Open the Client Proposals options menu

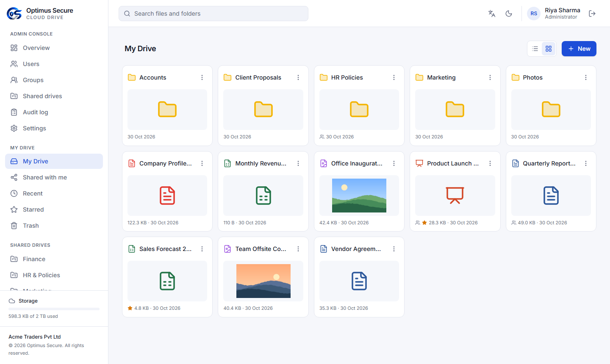(x=298, y=77)
